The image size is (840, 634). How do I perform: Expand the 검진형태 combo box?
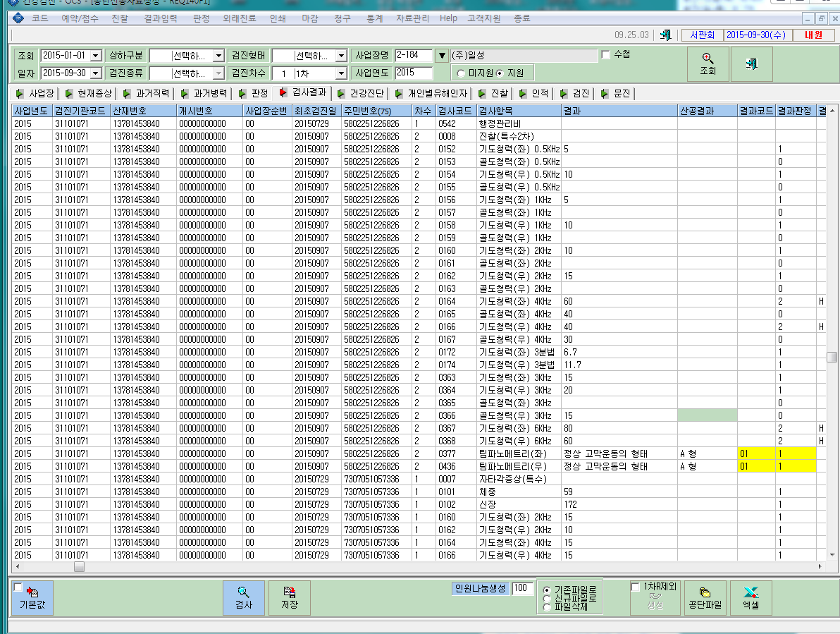341,56
